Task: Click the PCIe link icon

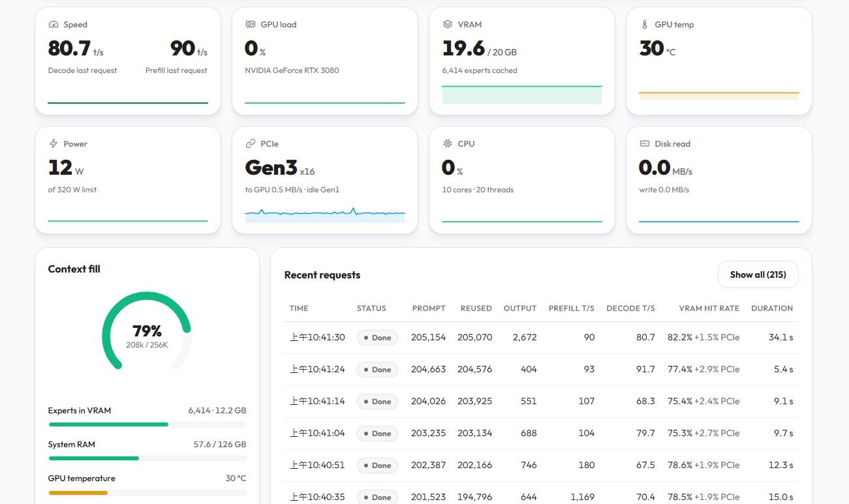Action: pyautogui.click(x=251, y=143)
